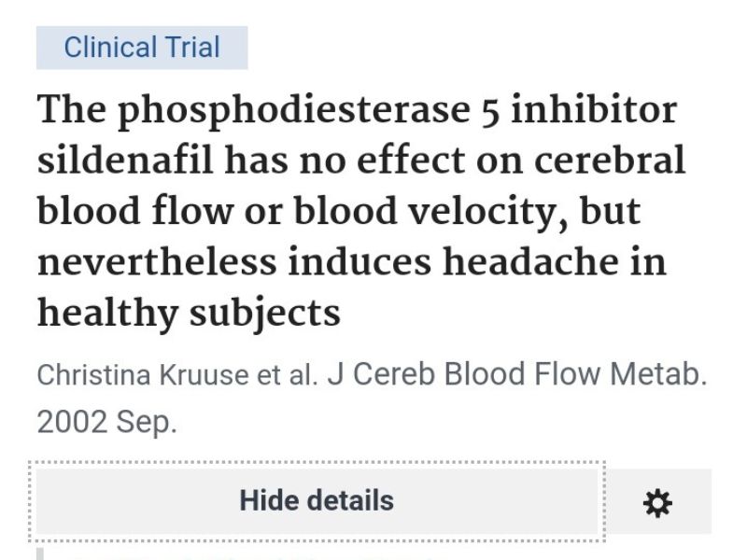Click the word 'sildenafil' in the title
The image size is (747, 560).
pos(125,160)
